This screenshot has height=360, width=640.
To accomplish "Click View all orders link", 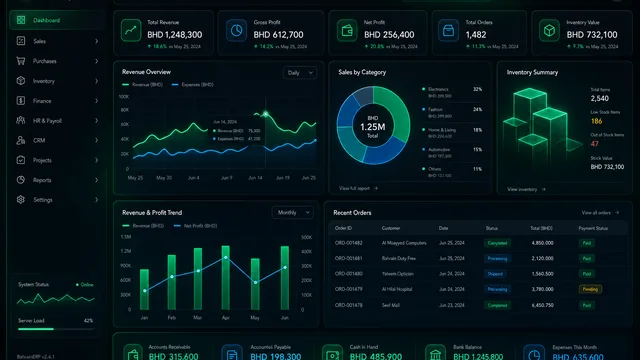I will click(x=600, y=213).
